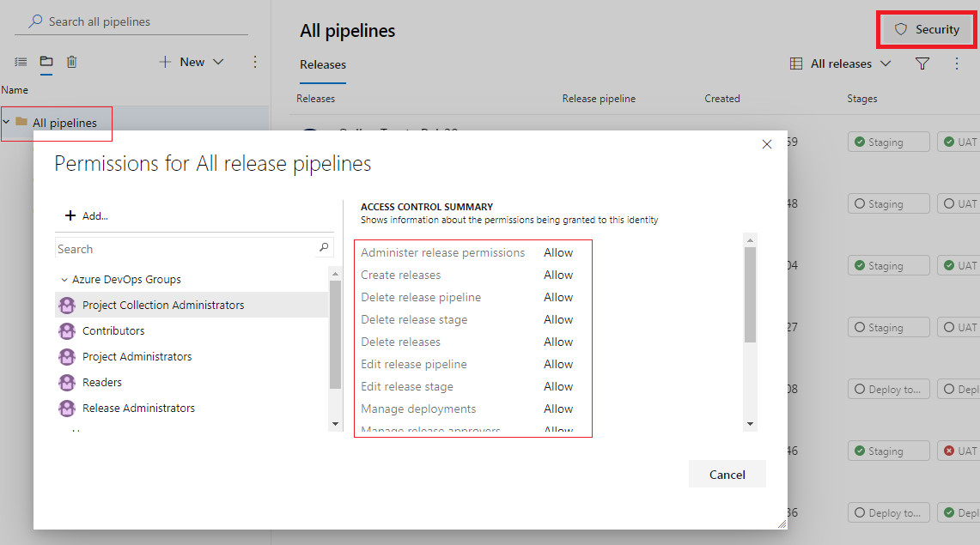Click the Readers group avatar icon
This screenshot has width=980, height=545.
tap(67, 382)
